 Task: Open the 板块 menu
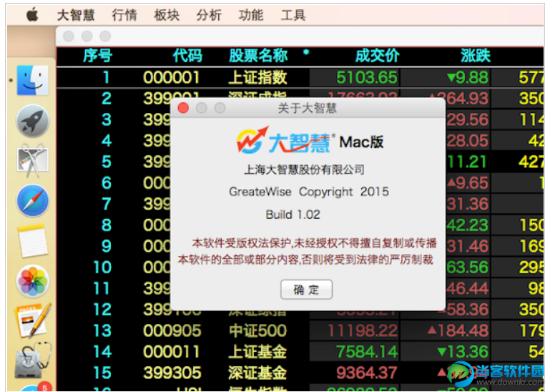167,15
